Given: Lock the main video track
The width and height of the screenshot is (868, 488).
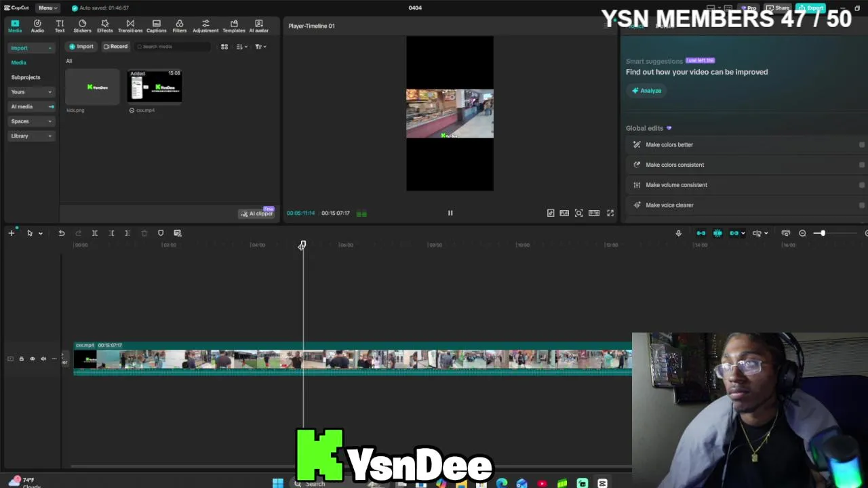Looking at the screenshot, I should 21,359.
